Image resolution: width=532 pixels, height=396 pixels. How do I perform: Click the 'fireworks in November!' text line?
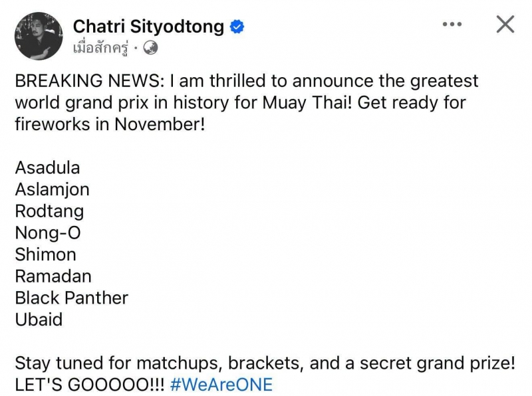[110, 124]
